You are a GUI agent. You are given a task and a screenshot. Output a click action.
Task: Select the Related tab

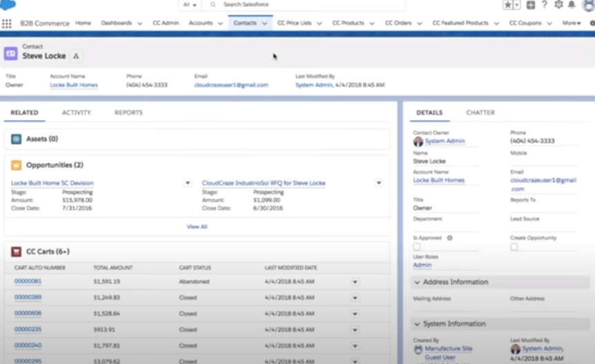[24, 112]
